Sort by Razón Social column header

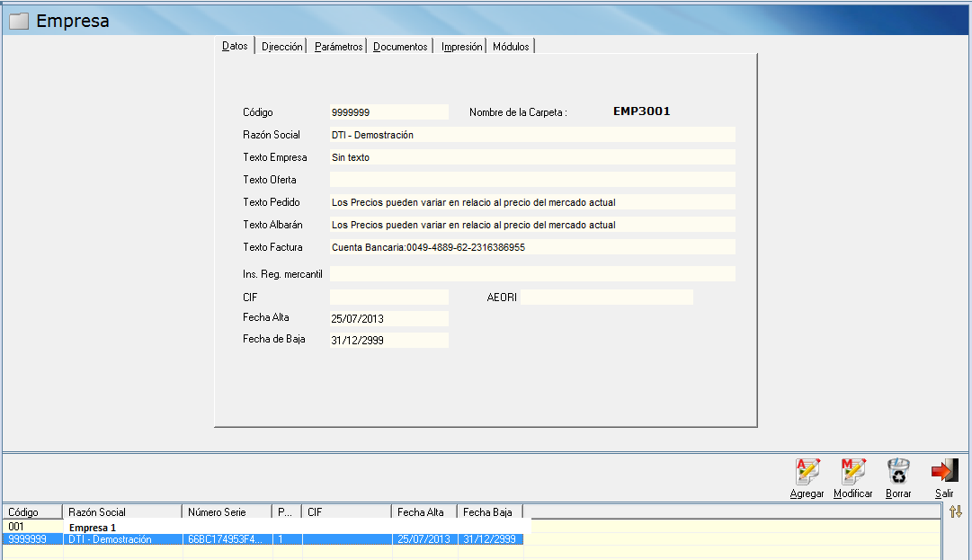click(x=121, y=512)
